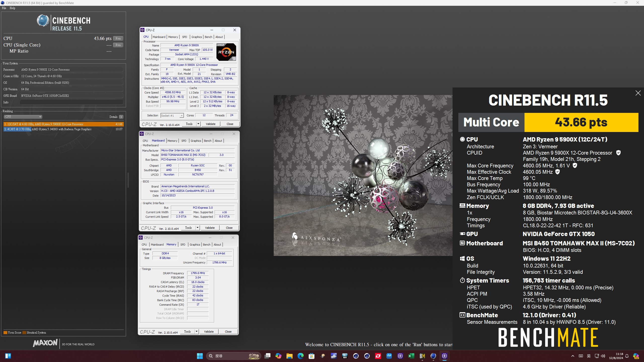Viewport: 644px width, 362px height.
Task: Select the 12C/24T Ryzen 9 5900X ranking row
Action: [63, 124]
